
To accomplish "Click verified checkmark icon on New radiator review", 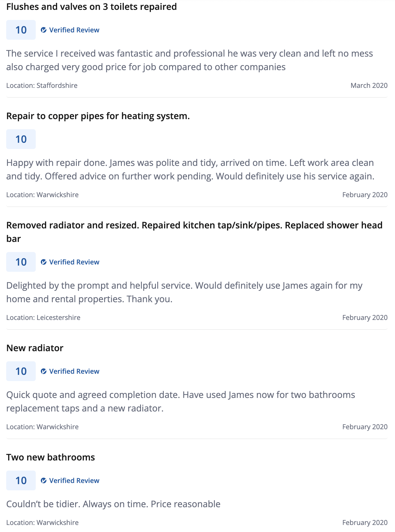I will tap(44, 371).
